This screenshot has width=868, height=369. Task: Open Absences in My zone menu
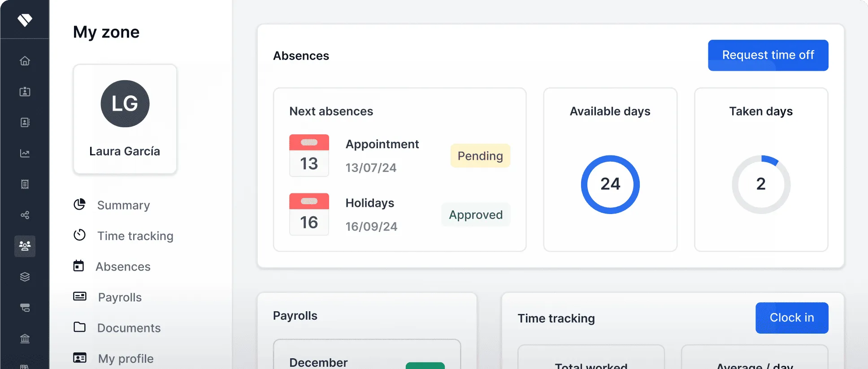point(123,267)
